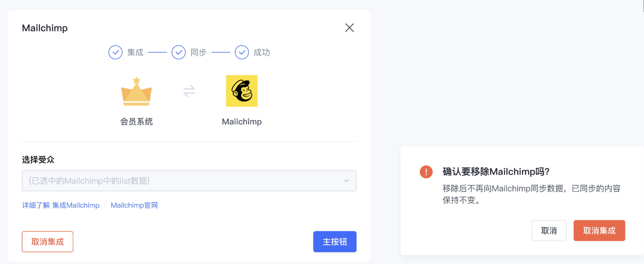Viewport: 644px width, 264px height.
Task: Click the orange warning exclamation icon
Action: click(426, 172)
